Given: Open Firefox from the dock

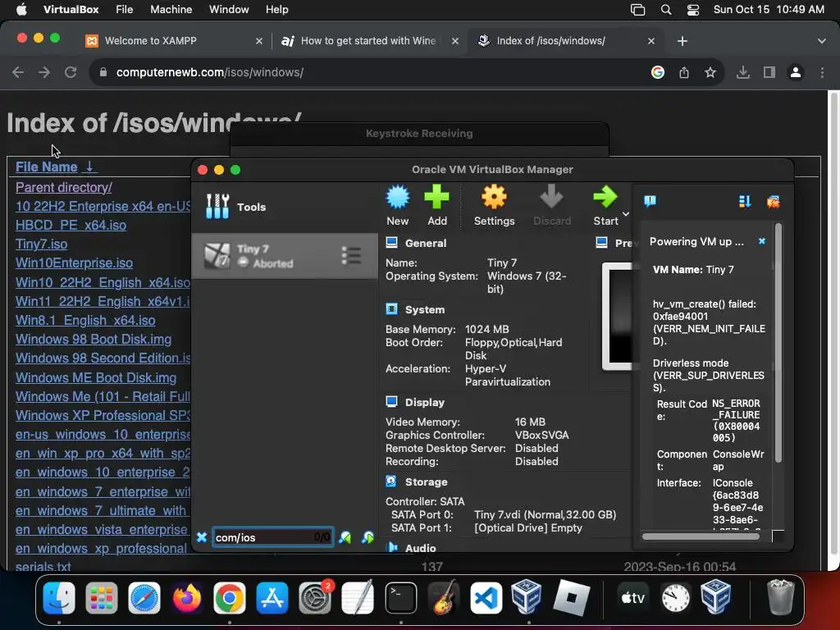Looking at the screenshot, I should pyautogui.click(x=186, y=598).
